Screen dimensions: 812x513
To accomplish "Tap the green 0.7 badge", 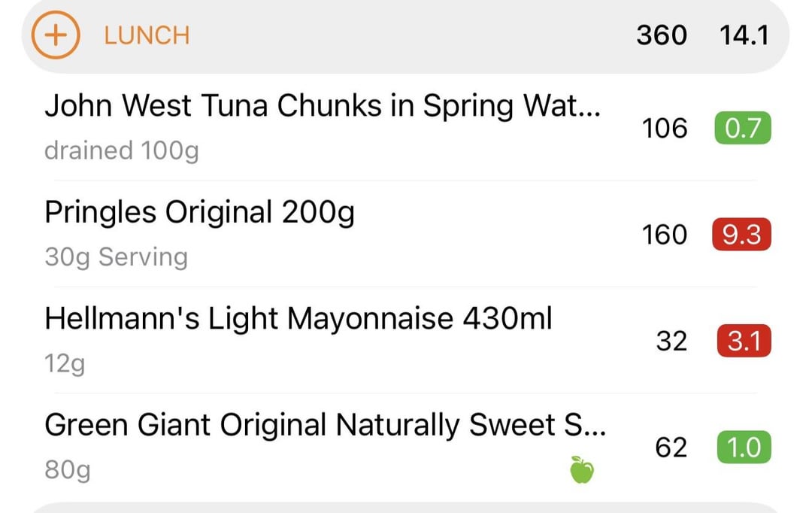I will [x=742, y=129].
